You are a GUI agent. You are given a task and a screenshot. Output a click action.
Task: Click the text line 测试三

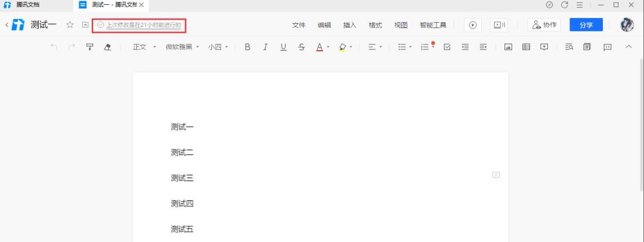[182, 178]
